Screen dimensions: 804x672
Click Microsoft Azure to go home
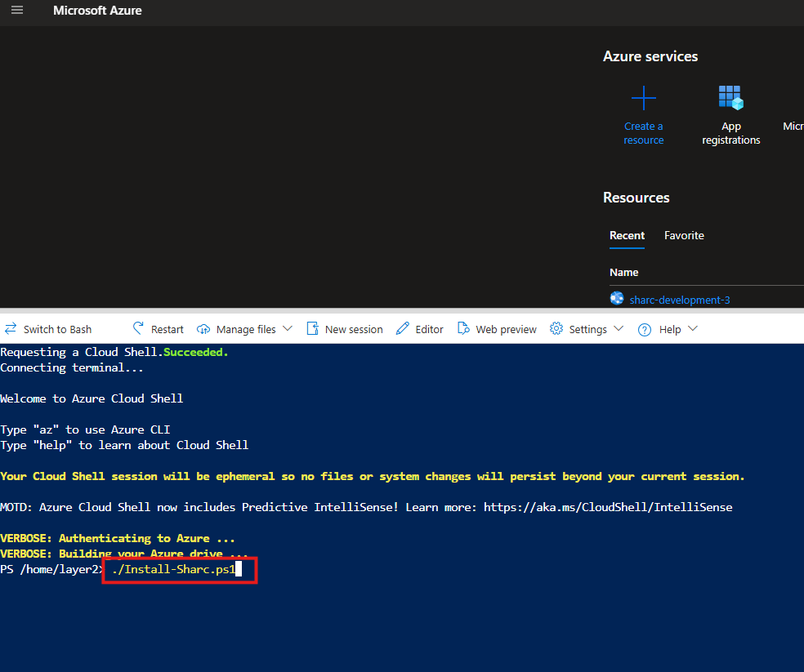pos(97,11)
